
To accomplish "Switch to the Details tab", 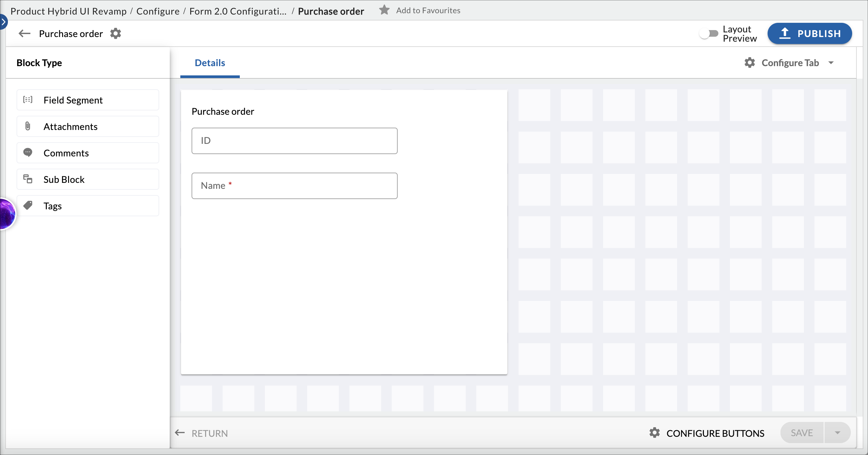I will coord(210,63).
